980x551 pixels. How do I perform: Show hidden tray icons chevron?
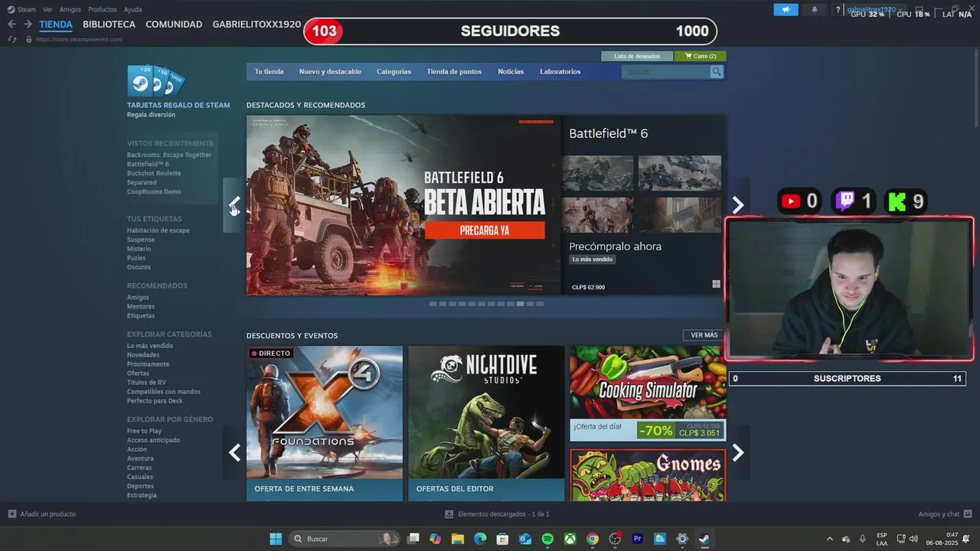[829, 539]
